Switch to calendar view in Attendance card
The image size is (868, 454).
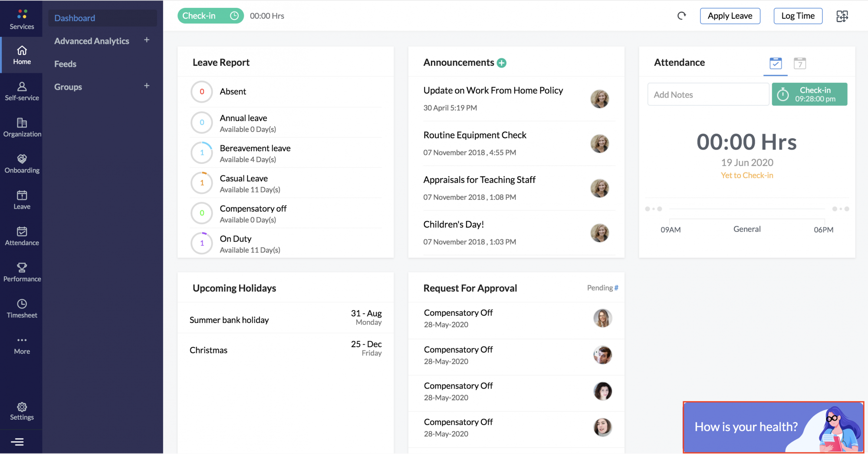800,63
